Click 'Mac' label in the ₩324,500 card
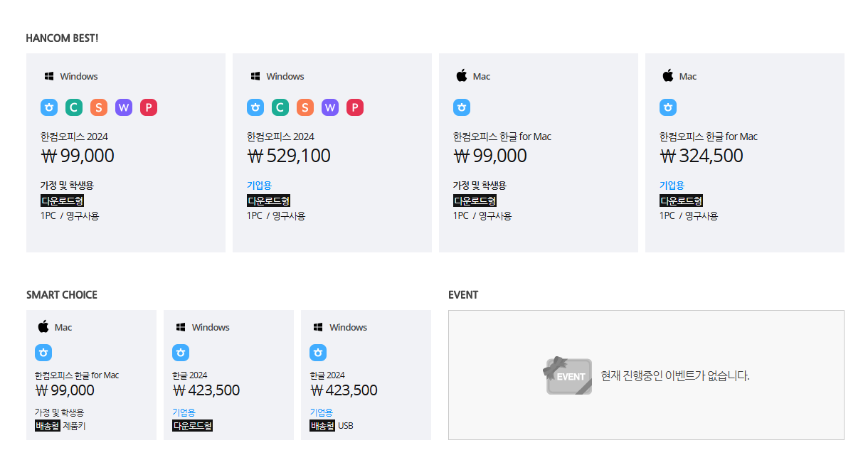This screenshot has width=868, height=465. coord(688,76)
